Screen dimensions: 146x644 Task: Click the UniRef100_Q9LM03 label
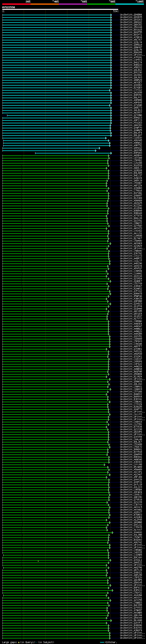click(131, 77)
